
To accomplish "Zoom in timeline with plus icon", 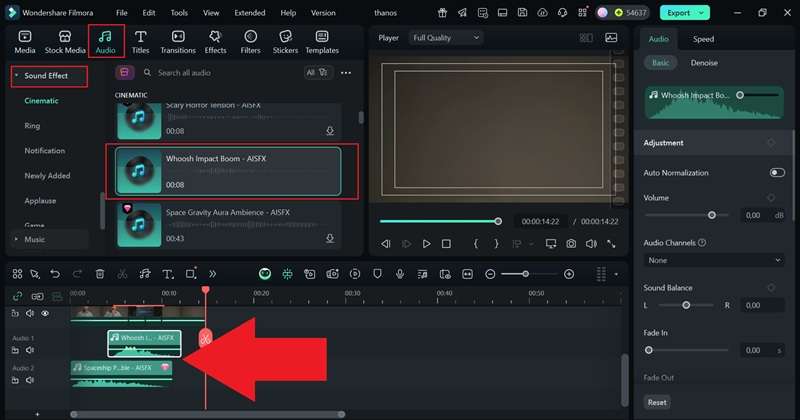I will (x=569, y=274).
